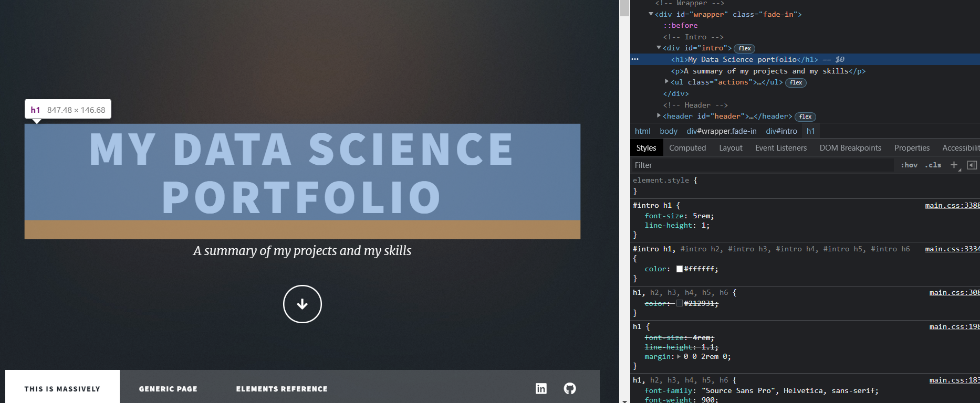Open main.css:3388 source link
This screenshot has height=403, width=980.
click(952, 205)
